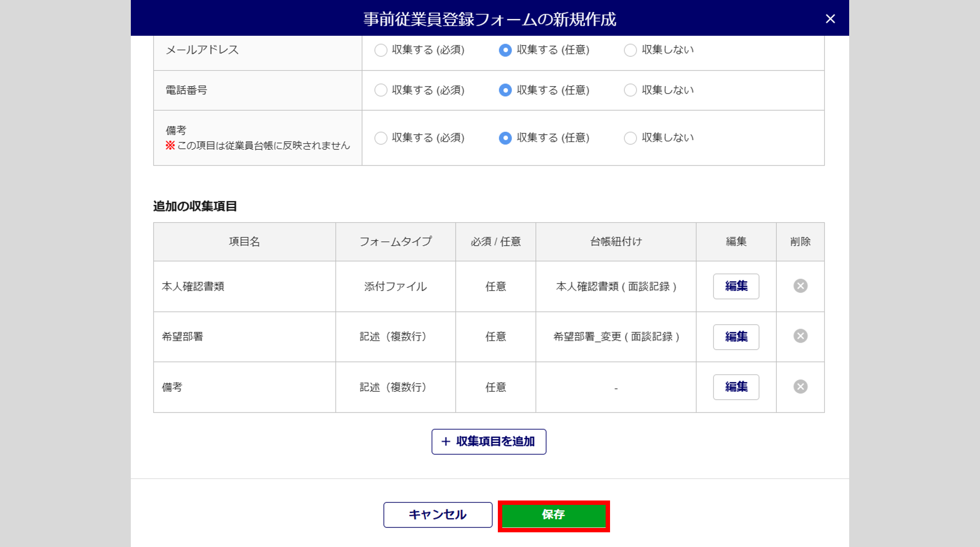The image size is (980, 547).
Task: Click 希望部署_変更 ( 面談記録 ) ledger link cell
Action: click(x=616, y=337)
